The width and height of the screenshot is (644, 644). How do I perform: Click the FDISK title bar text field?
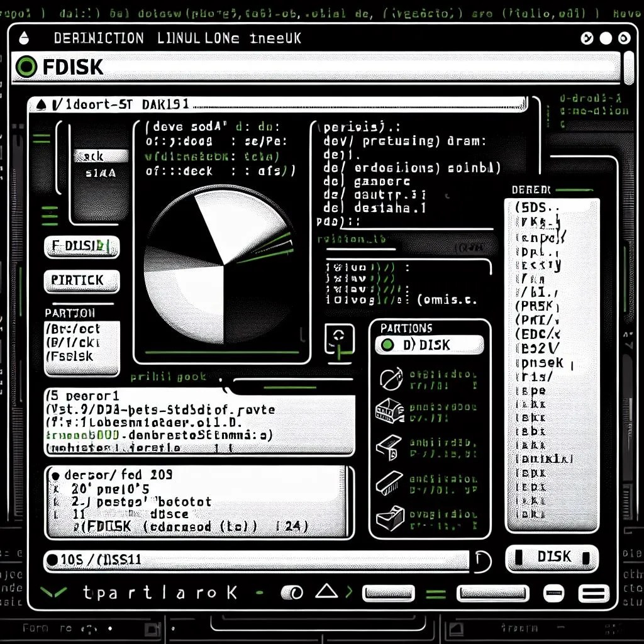point(316,67)
